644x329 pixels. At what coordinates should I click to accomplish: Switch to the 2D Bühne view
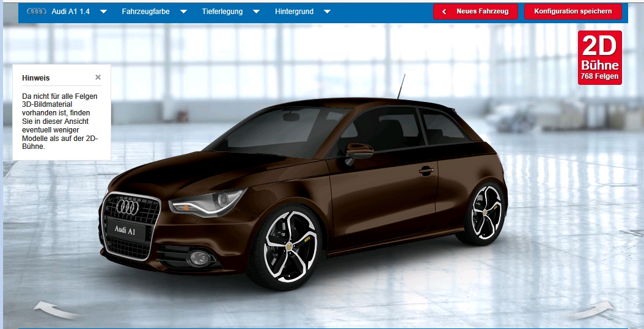[599, 58]
